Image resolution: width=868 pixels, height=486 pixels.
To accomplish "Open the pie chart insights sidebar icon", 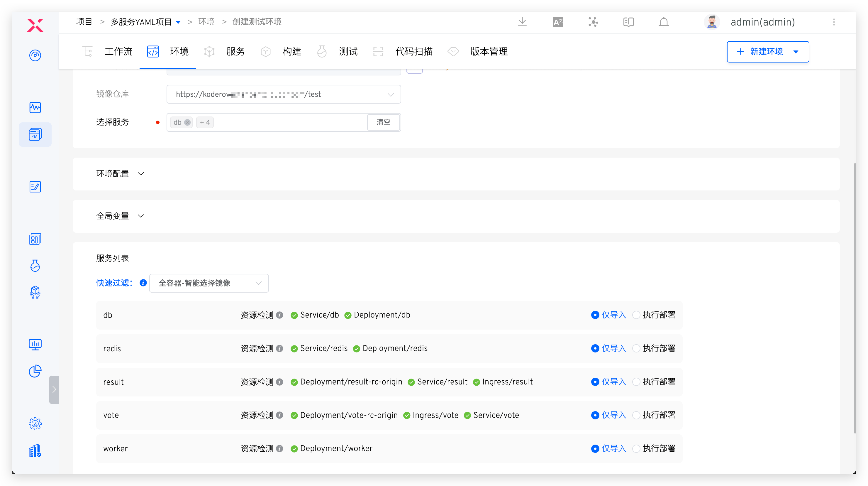I will (35, 371).
